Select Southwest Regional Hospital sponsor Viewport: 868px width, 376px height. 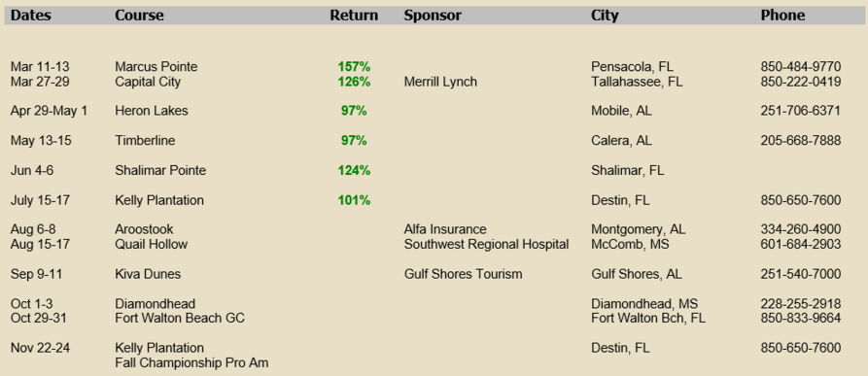[487, 245]
